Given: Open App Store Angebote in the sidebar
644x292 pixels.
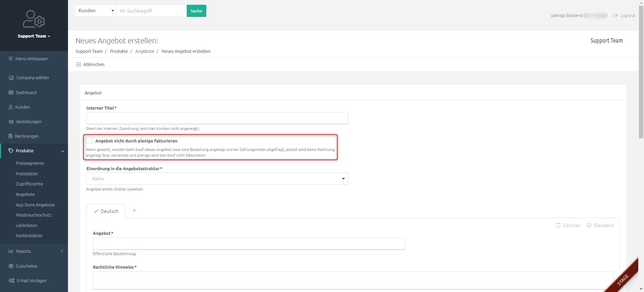Looking at the screenshot, I should pos(35,205).
